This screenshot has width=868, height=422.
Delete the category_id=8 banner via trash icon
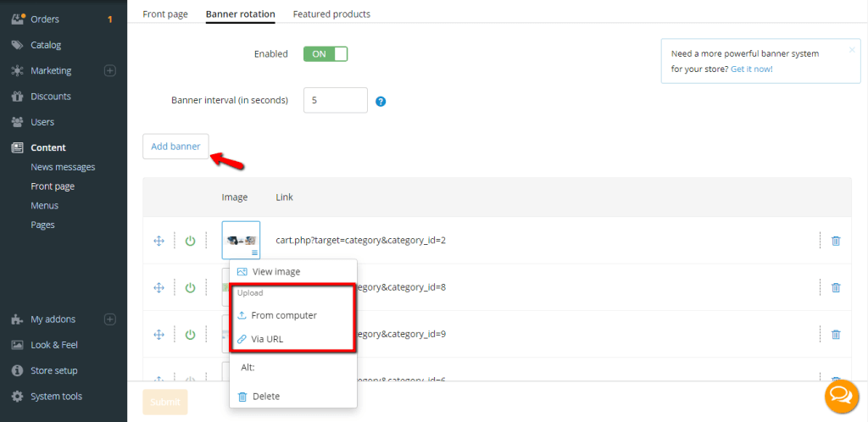tap(836, 287)
